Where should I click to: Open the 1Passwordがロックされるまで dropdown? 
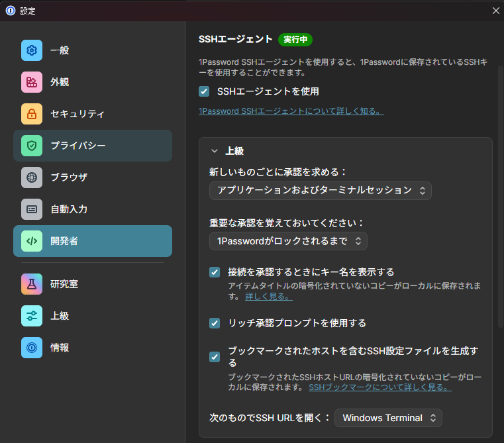click(288, 241)
